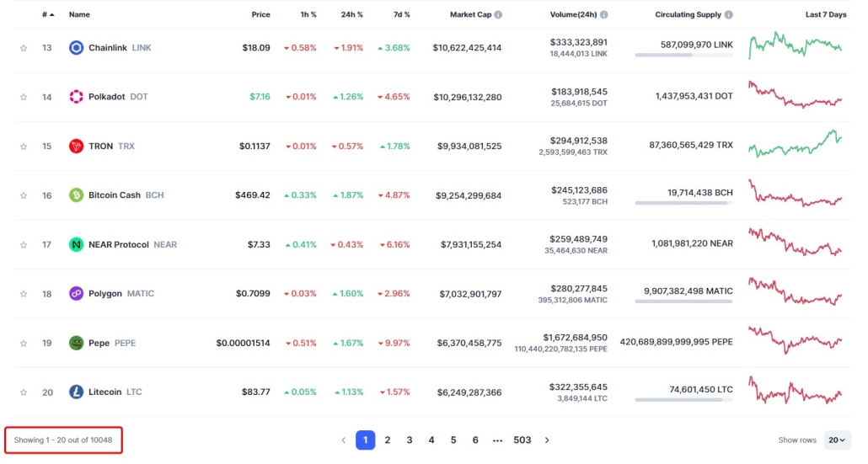This screenshot has height=464, width=868.
Task: Click the Pepe frog logo icon
Action: (x=76, y=343)
